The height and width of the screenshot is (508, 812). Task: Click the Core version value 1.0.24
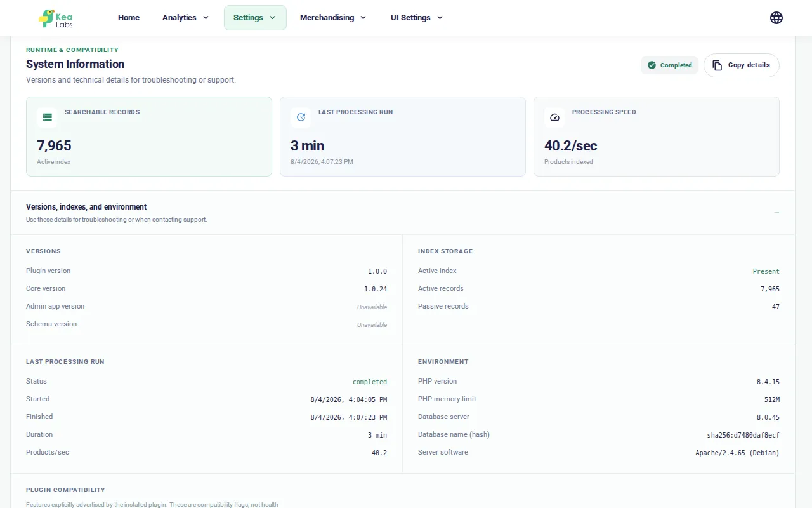(376, 289)
